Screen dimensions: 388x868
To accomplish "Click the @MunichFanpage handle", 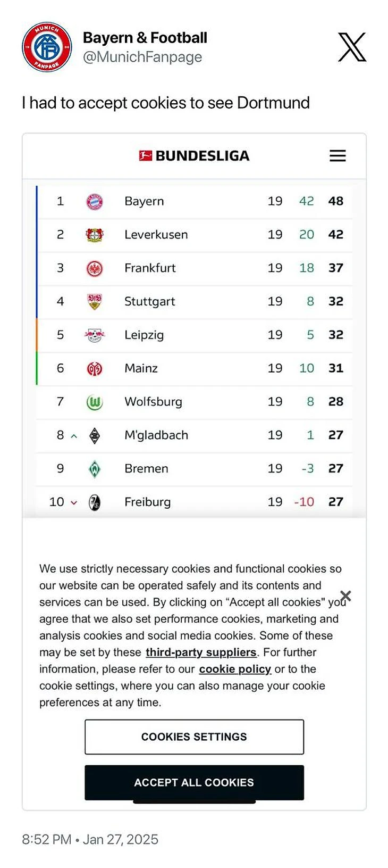I will [x=142, y=57].
